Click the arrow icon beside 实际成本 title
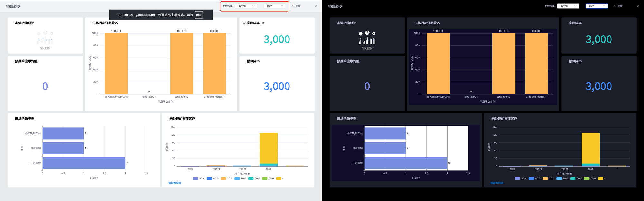 243,23
